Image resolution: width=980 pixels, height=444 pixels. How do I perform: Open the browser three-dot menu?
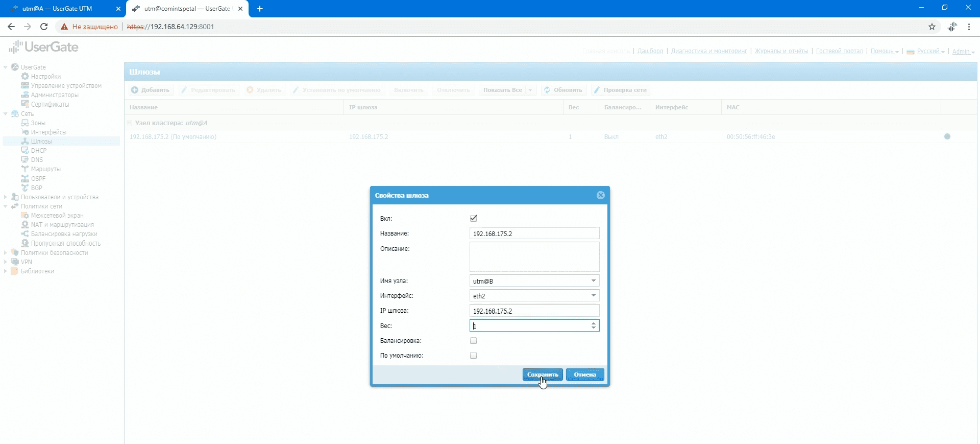pyautogui.click(x=969, y=27)
